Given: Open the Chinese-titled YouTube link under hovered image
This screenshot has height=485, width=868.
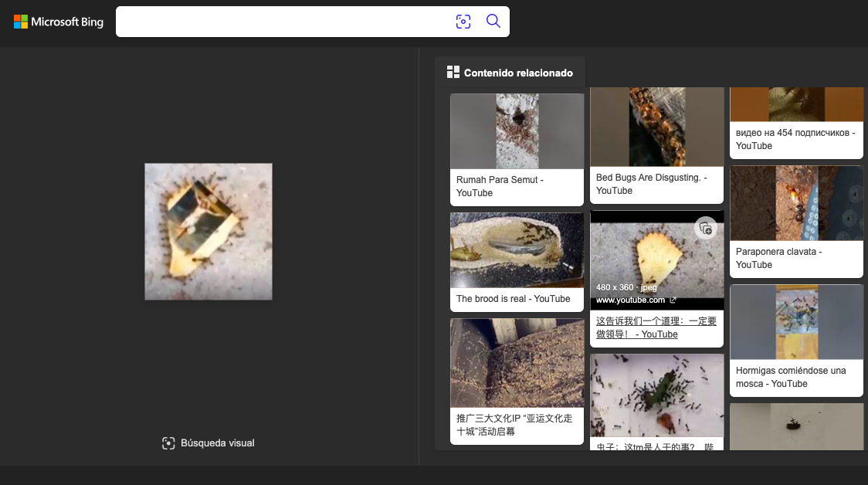Looking at the screenshot, I should pyautogui.click(x=656, y=327).
